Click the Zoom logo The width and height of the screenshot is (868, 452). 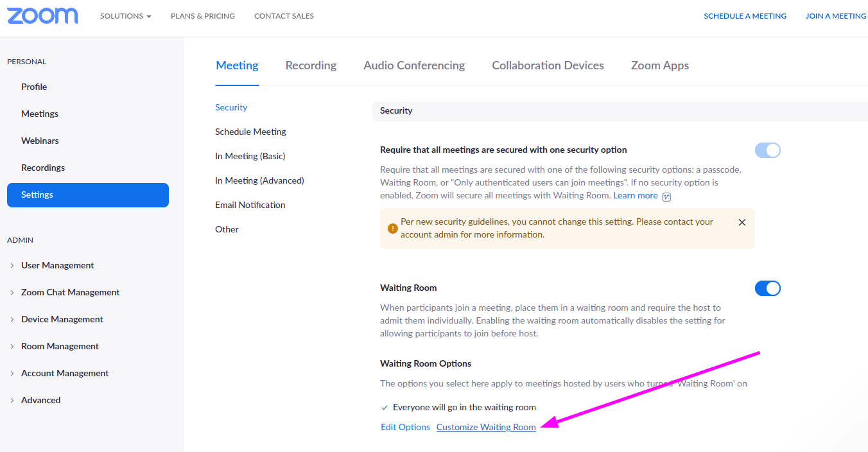(42, 16)
